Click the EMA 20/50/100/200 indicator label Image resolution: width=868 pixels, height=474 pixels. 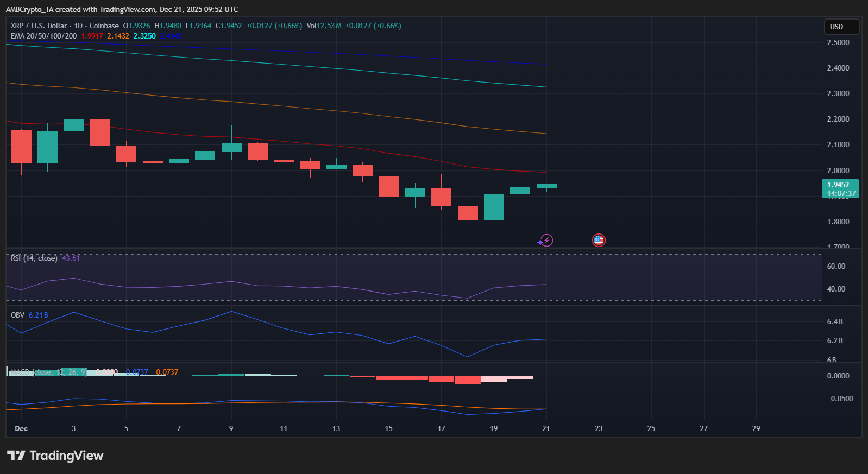coord(43,36)
